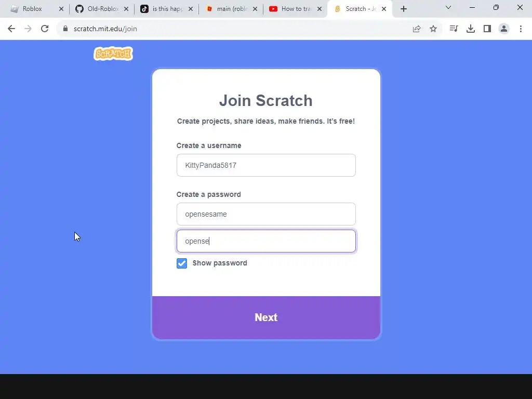The image size is (532, 399).
Task: Click the Next button
Action: [266, 317]
